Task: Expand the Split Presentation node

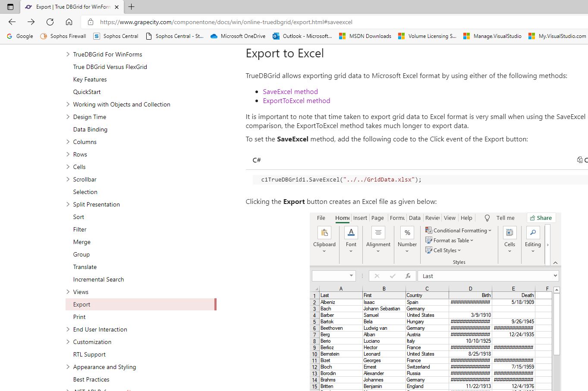Action: pos(68,204)
